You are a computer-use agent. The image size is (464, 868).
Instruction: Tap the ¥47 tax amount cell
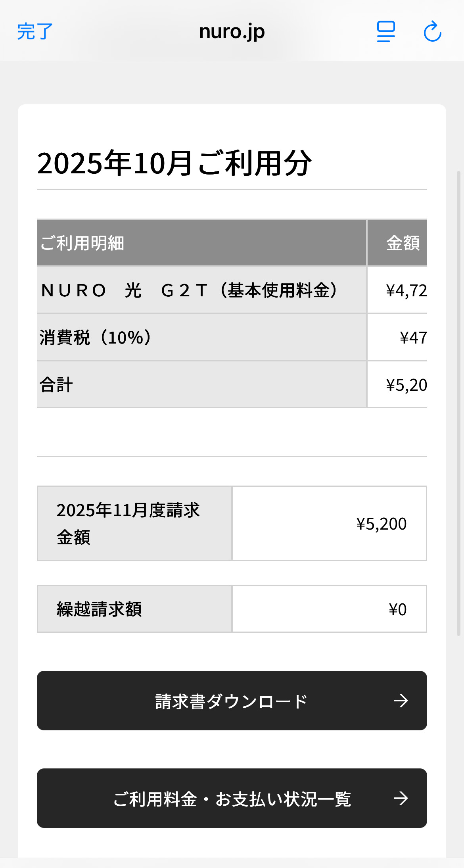coord(412,338)
